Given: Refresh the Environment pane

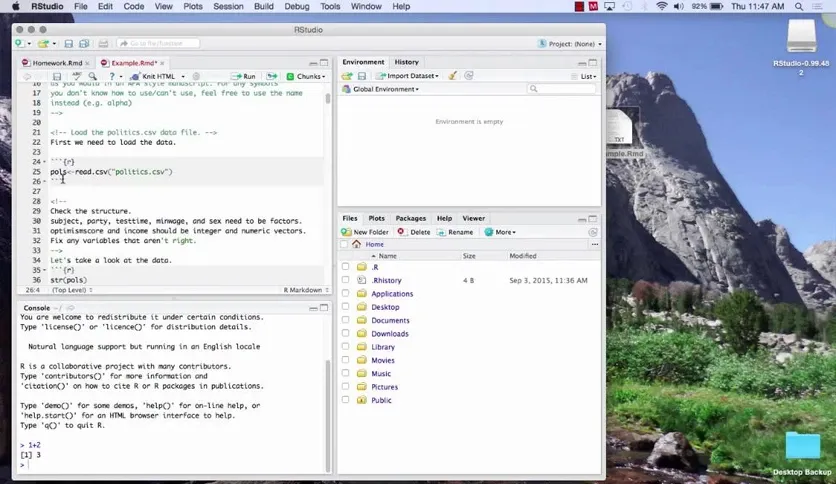Looking at the screenshot, I should click(469, 76).
